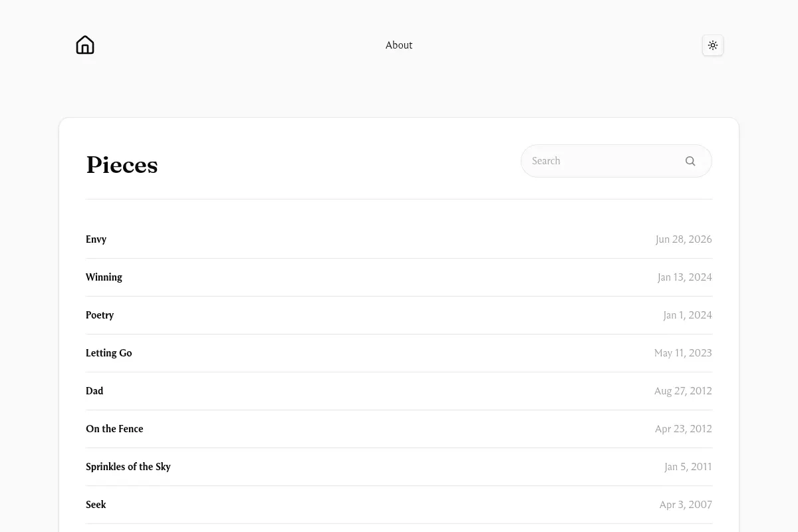This screenshot has width=798, height=532.
Task: Open the piece Sprinkles of the Sky
Action: tap(128, 467)
